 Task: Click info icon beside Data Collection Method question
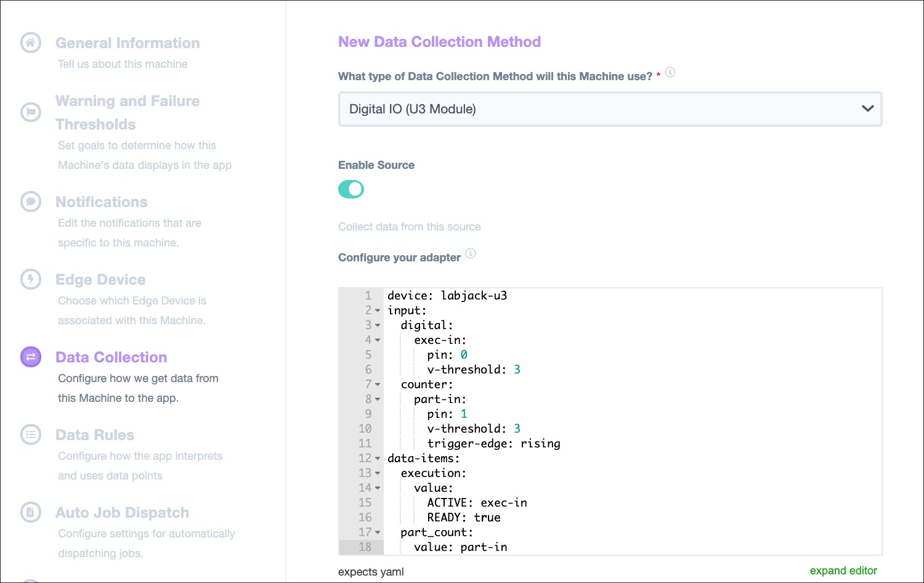point(670,72)
